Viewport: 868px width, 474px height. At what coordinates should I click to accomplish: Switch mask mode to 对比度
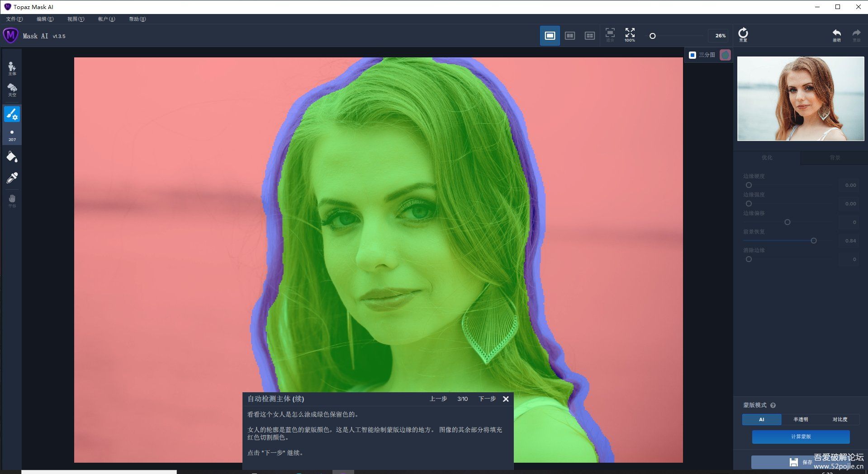[x=841, y=419]
